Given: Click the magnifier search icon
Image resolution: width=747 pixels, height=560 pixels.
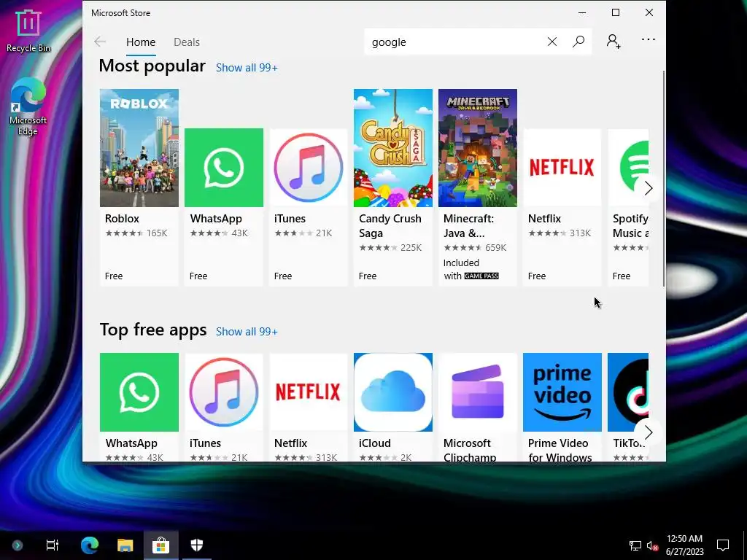Looking at the screenshot, I should (578, 42).
